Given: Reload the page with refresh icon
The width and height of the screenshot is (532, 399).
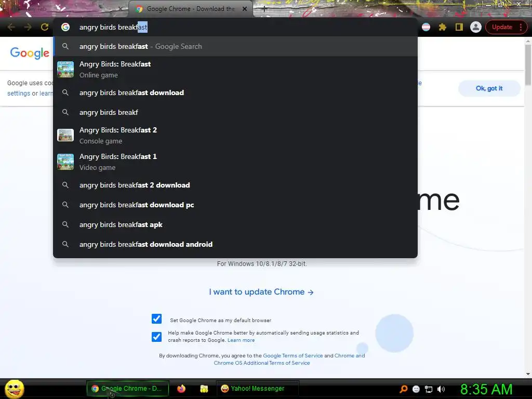Looking at the screenshot, I should pyautogui.click(x=45, y=27).
